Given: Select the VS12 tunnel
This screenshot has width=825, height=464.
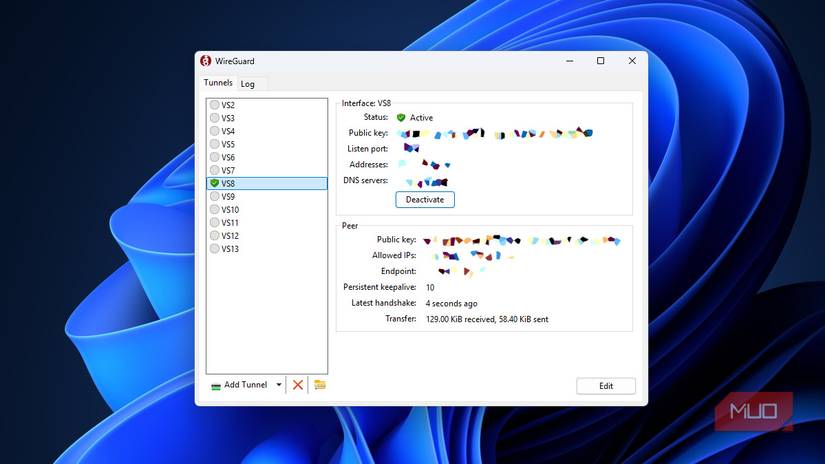Looking at the screenshot, I should tap(267, 236).
